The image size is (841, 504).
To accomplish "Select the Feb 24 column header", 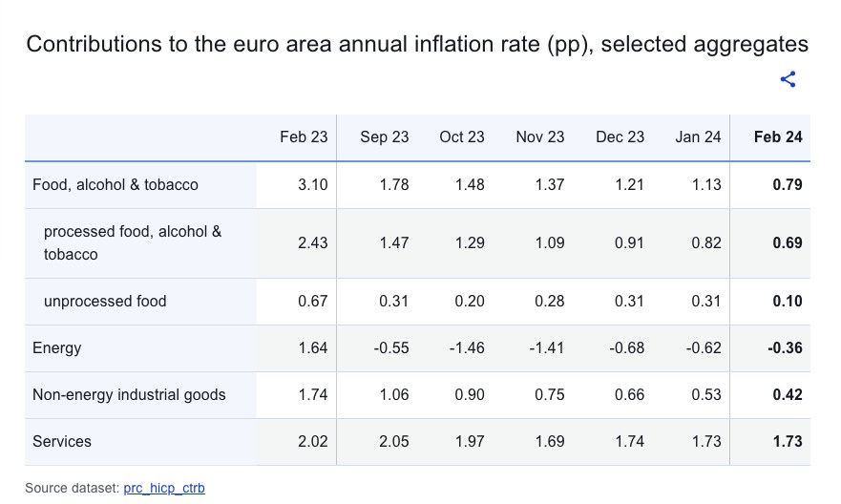I will [x=778, y=137].
